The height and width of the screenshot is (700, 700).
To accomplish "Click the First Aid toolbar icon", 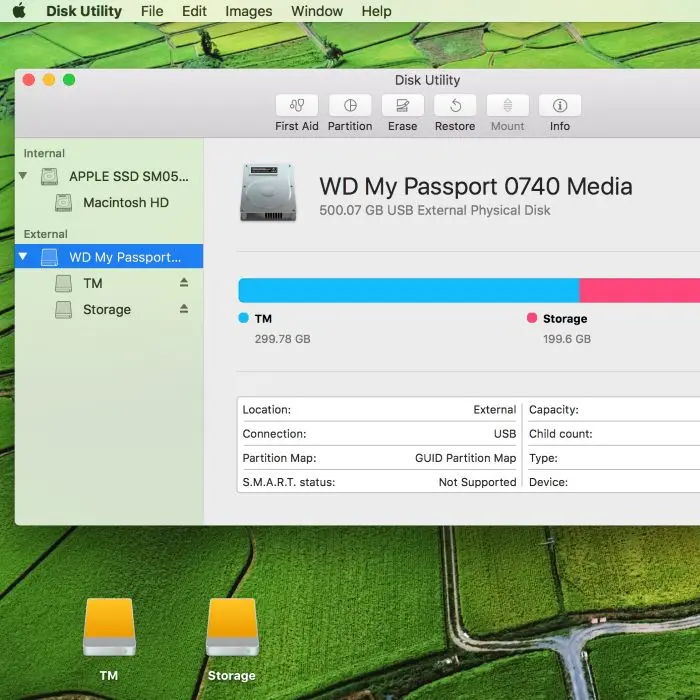I will 297,105.
